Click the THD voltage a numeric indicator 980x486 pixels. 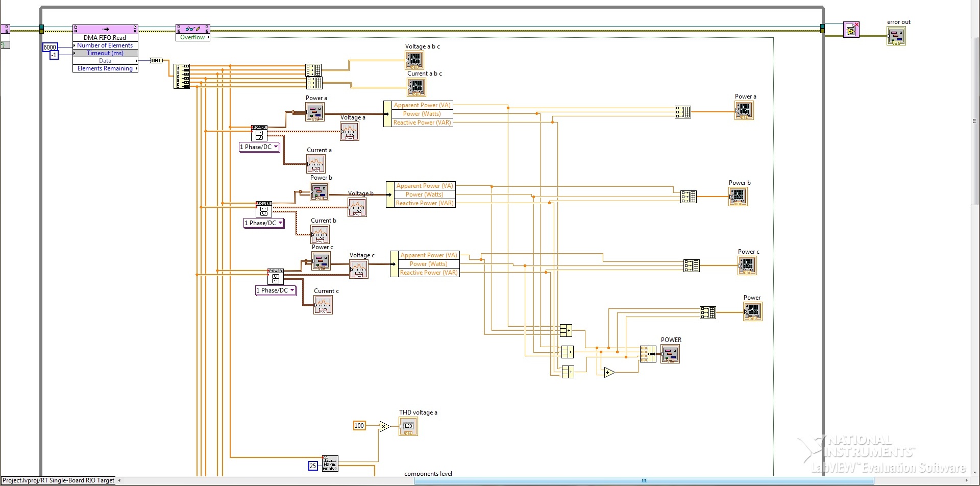tap(408, 426)
